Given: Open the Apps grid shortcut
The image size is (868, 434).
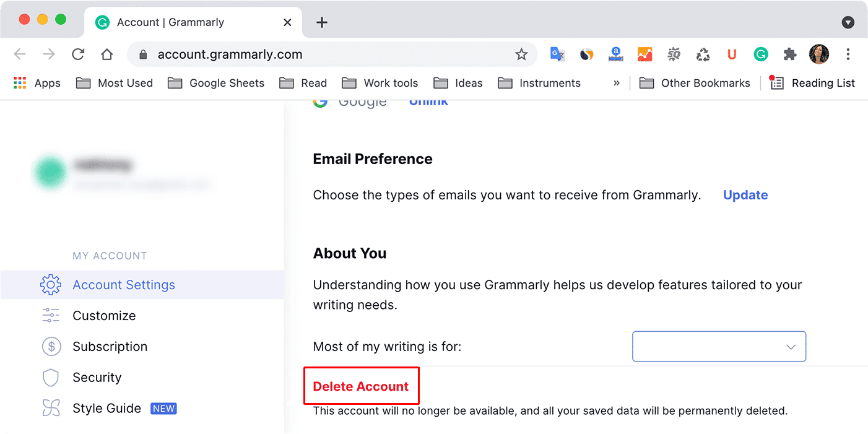Looking at the screenshot, I should (37, 83).
